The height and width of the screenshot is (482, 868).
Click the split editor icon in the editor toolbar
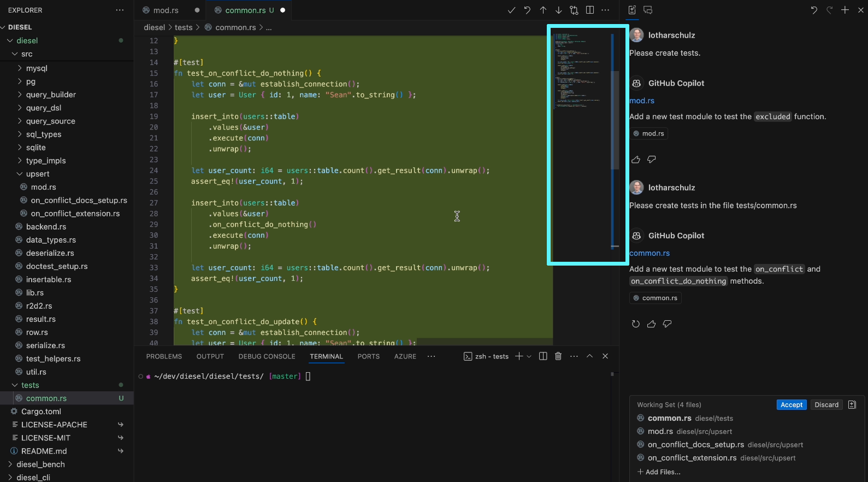click(x=590, y=10)
